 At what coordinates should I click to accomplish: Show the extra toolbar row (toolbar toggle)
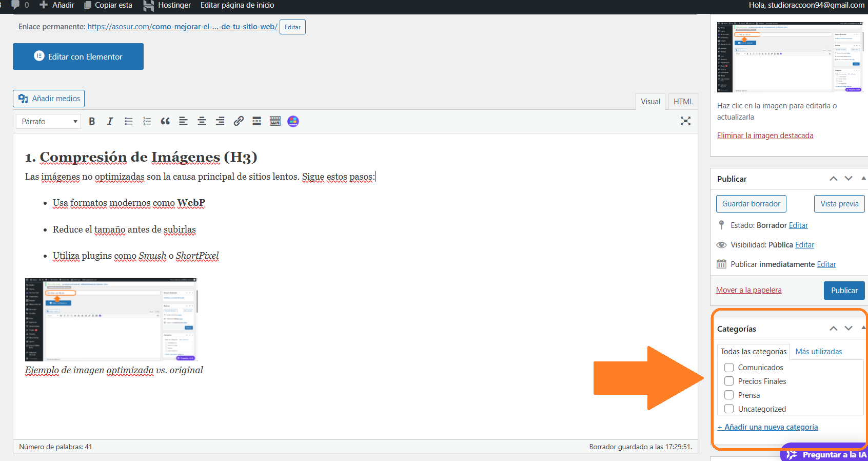coord(275,121)
